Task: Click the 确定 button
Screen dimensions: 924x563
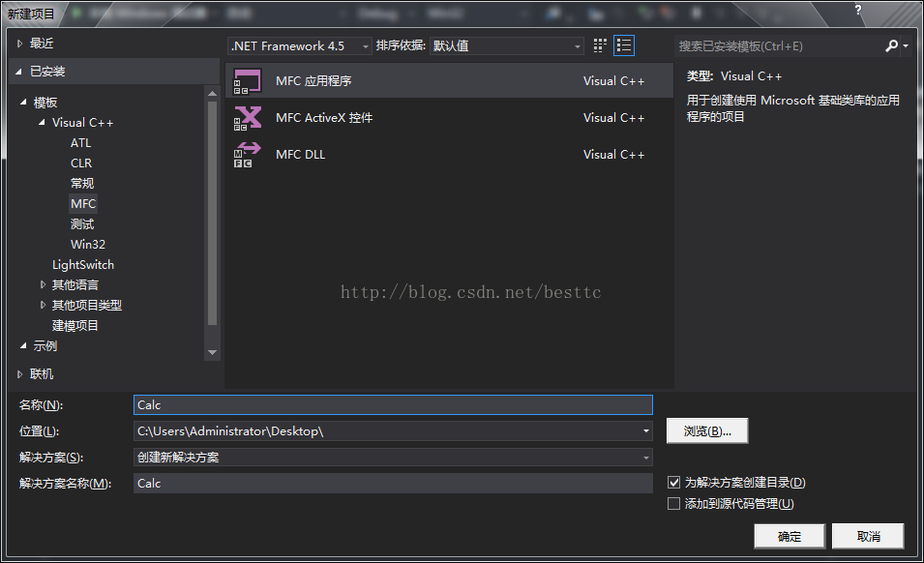Action: (790, 537)
